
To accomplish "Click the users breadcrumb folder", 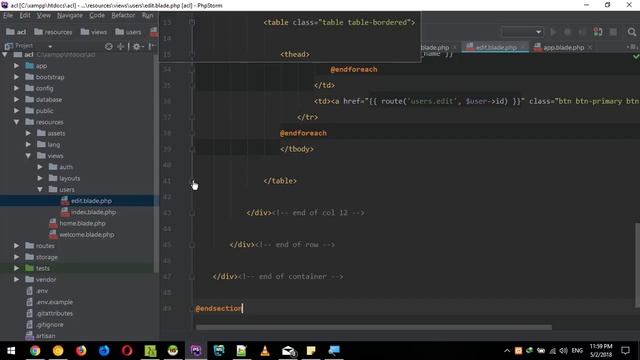I will click(x=128, y=32).
